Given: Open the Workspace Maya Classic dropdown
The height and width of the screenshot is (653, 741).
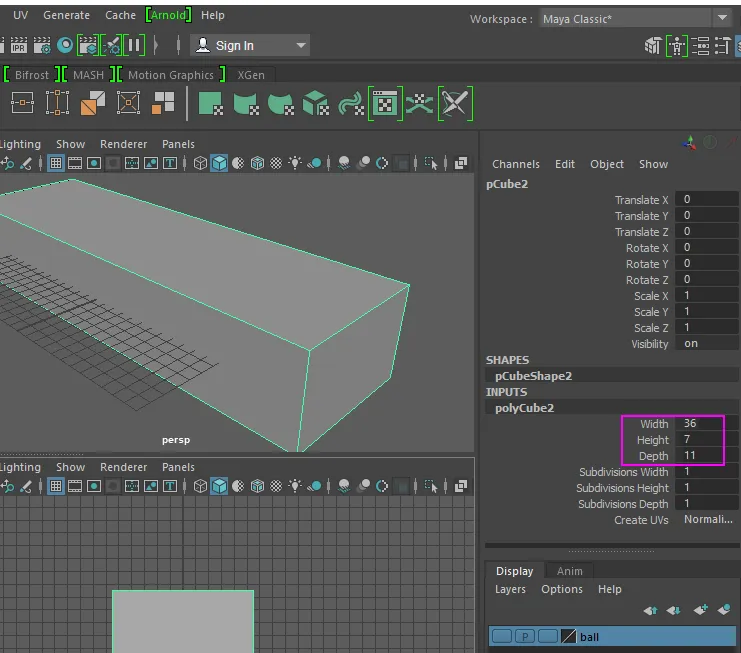Looking at the screenshot, I should (x=634, y=19).
